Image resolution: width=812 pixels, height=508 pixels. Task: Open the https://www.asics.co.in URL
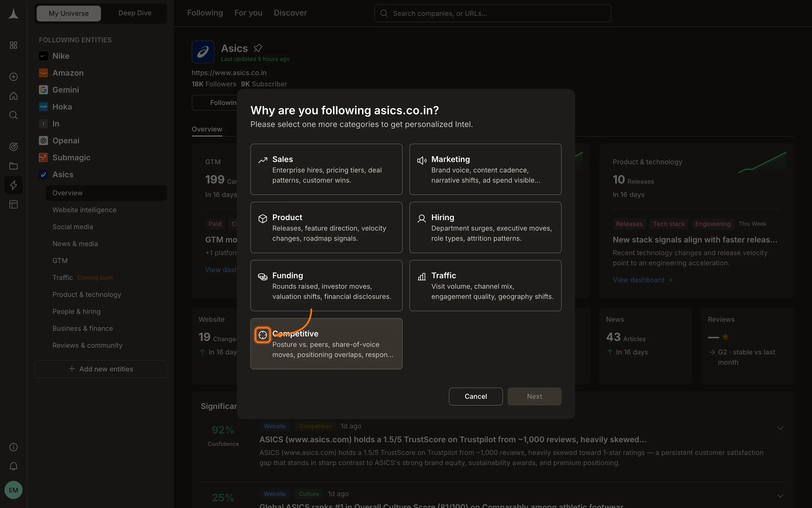pos(229,73)
